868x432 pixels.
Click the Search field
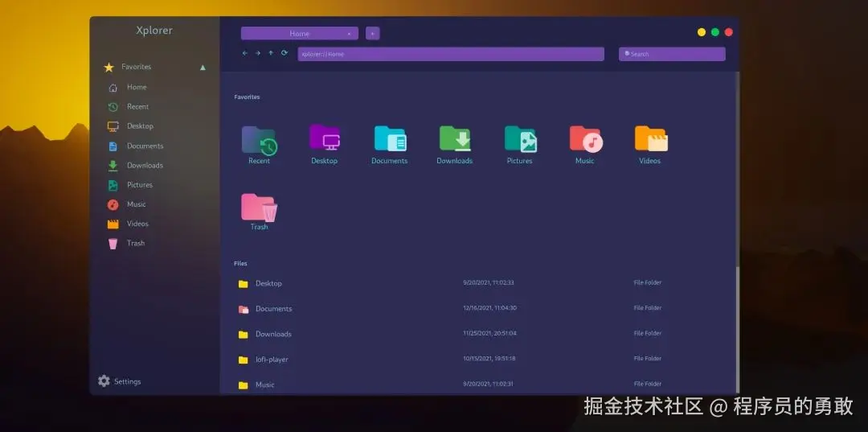(x=672, y=54)
